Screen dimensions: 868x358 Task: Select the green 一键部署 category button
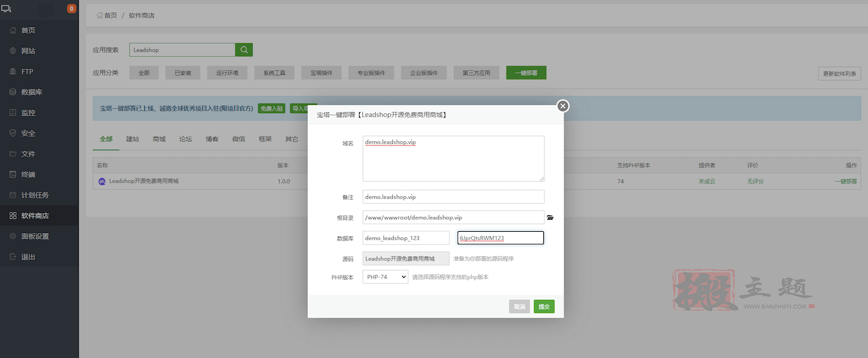pos(526,73)
